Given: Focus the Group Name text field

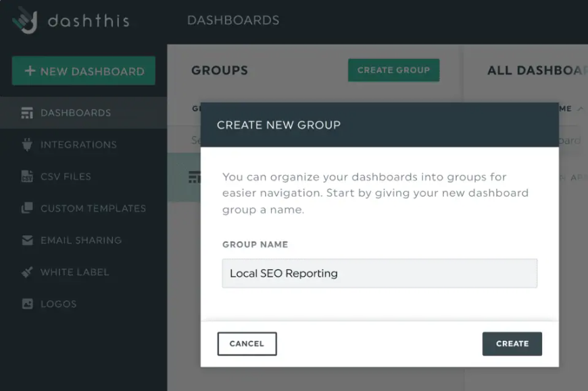Looking at the screenshot, I should (x=379, y=273).
